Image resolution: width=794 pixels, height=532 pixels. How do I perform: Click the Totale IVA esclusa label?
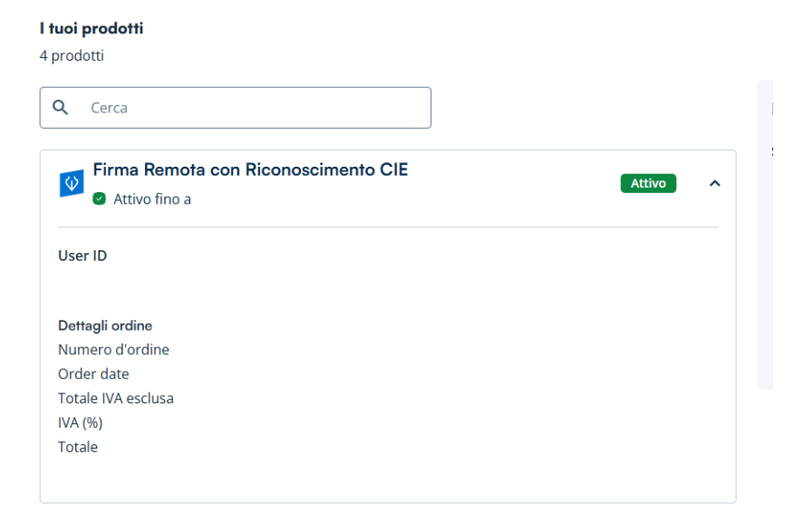coord(116,398)
